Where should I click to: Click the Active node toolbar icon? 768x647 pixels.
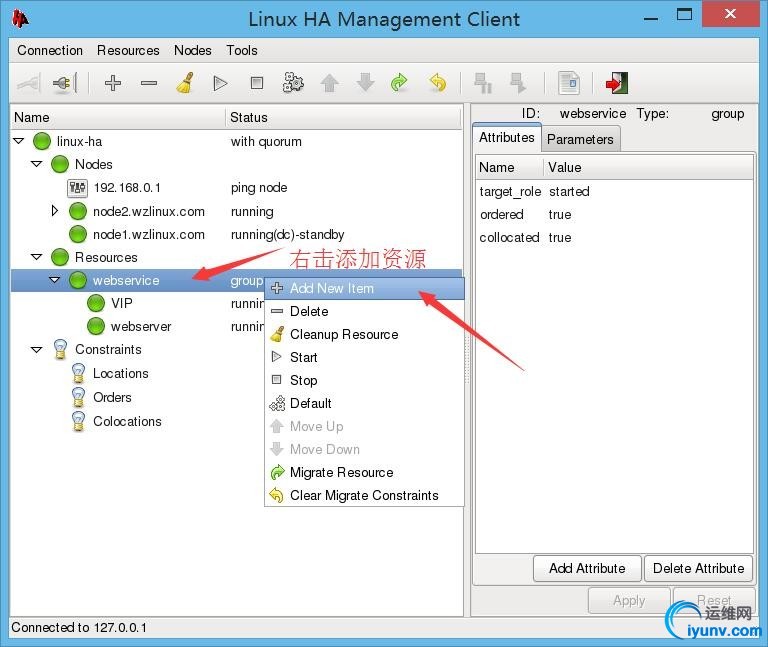point(518,83)
